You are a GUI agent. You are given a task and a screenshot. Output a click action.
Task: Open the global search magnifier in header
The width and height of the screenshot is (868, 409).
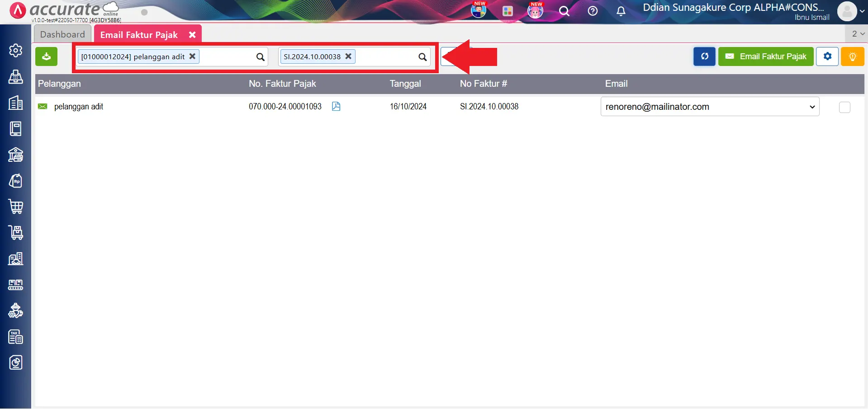pos(564,11)
